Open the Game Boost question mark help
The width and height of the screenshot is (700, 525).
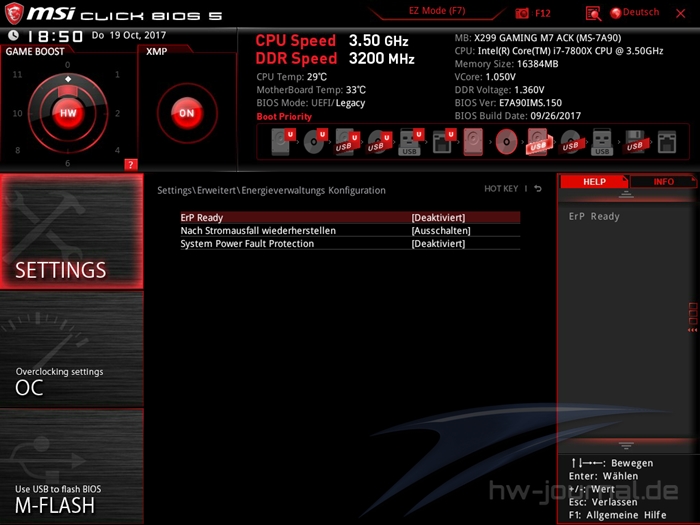(x=130, y=165)
